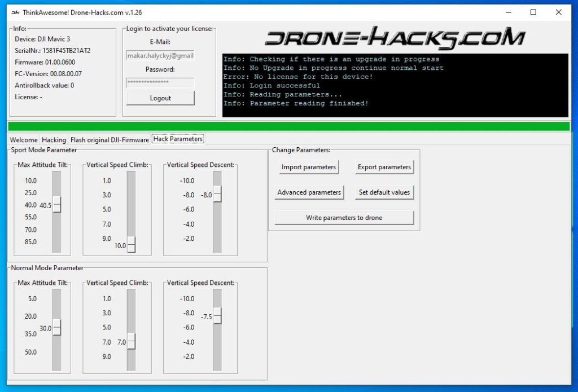Click the -7.5 value in Normal Mode descent
578x392 pixels.
pos(207,317)
